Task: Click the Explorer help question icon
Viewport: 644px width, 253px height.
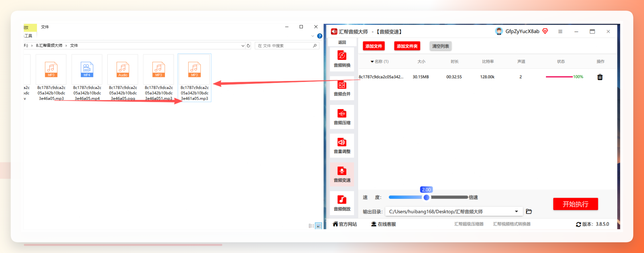Action: (x=320, y=36)
